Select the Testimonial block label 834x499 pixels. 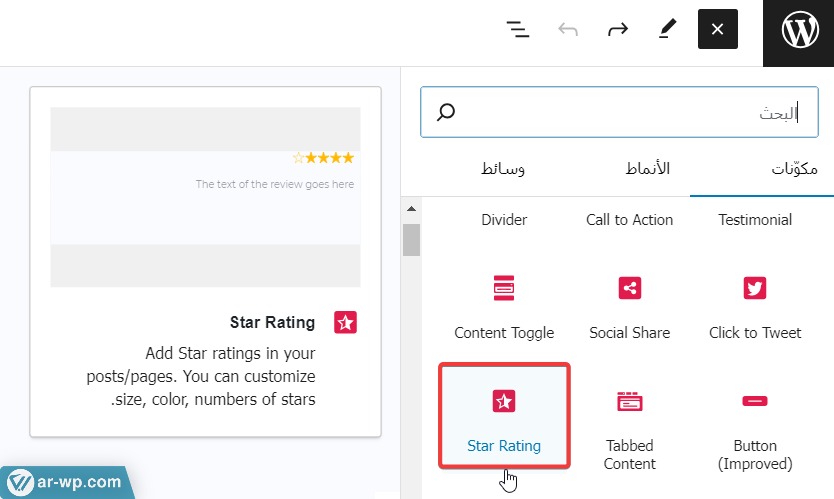point(755,220)
